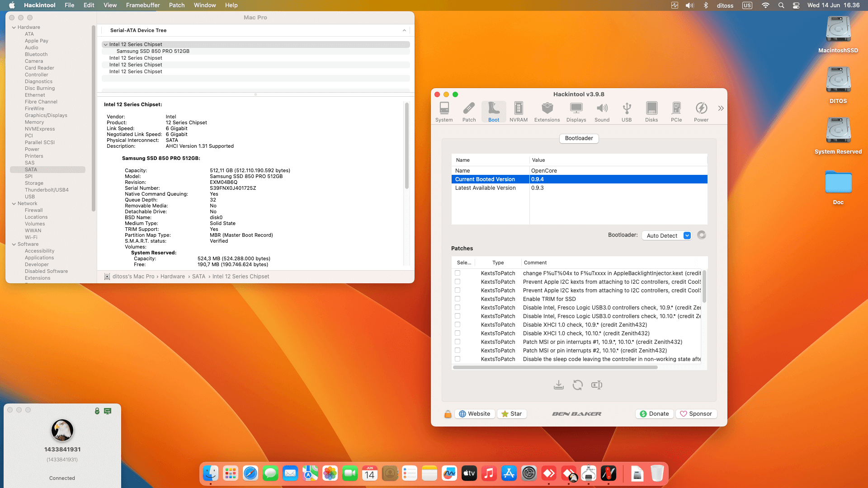
Task: Open the File menu
Action: point(69,5)
